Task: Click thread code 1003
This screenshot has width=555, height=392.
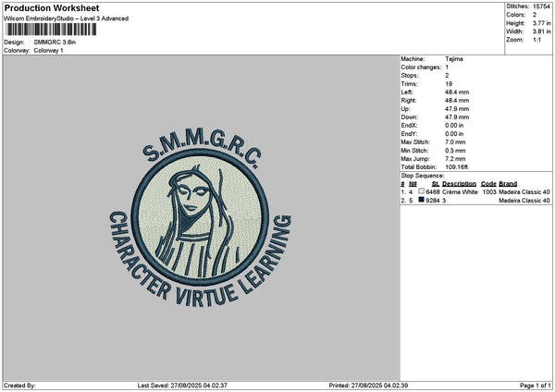Action: tap(489, 192)
